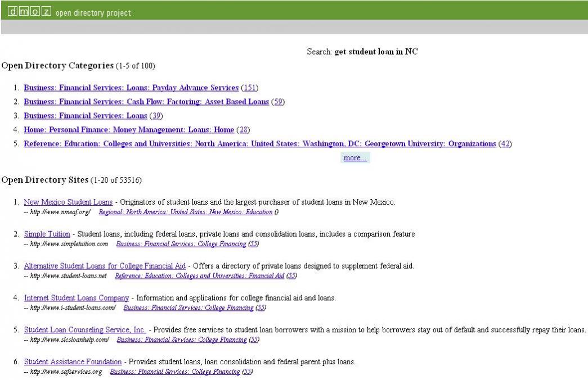The height and width of the screenshot is (380, 588).
Task: Click the 'more...' categories link
Action: click(x=355, y=158)
